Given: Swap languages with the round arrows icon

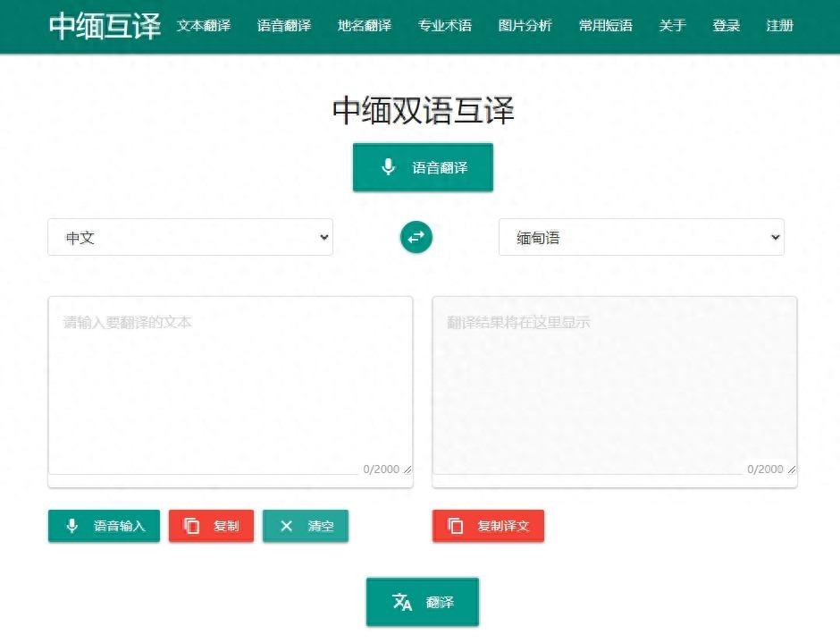Looking at the screenshot, I should pos(416,237).
